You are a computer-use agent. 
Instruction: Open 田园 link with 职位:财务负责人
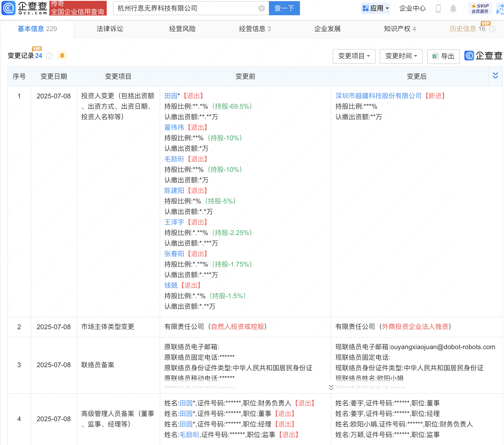[x=186, y=403]
